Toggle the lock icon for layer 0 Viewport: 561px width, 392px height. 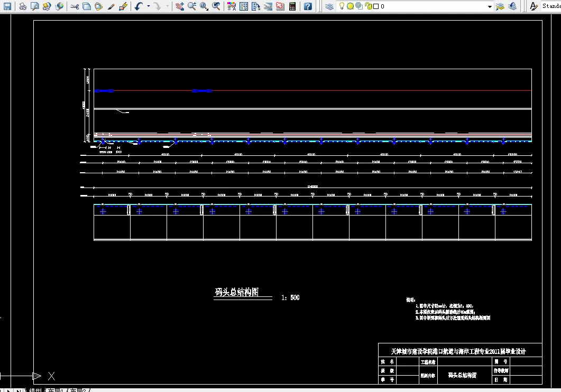(368, 6)
